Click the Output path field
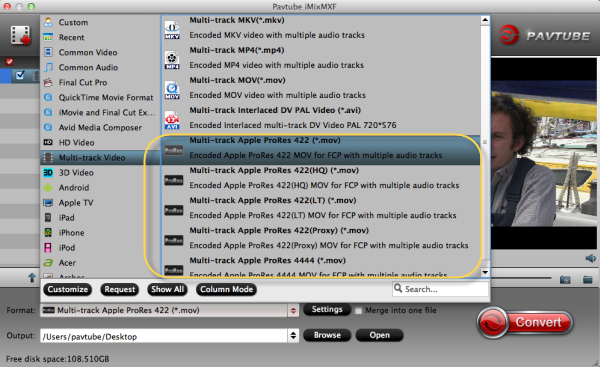Screen dimensions: 600x367 point(164,336)
